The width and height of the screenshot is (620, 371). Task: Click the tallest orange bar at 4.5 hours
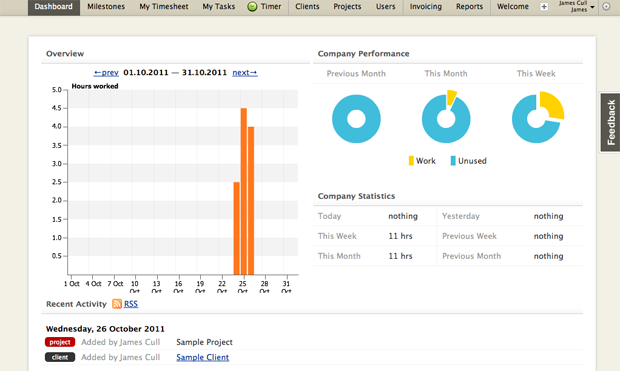tap(244, 191)
